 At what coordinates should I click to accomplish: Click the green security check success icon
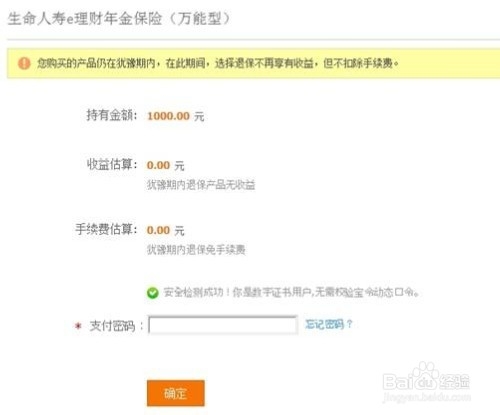click(153, 293)
